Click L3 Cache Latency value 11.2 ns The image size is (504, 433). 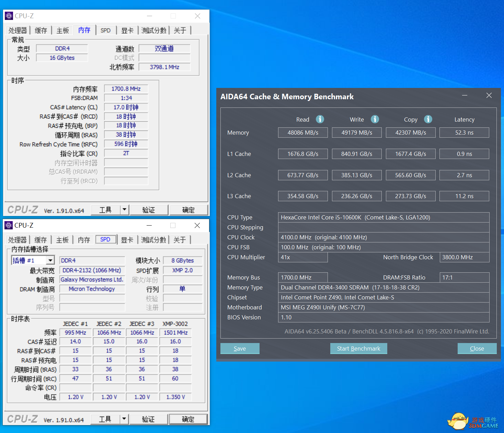465,196
